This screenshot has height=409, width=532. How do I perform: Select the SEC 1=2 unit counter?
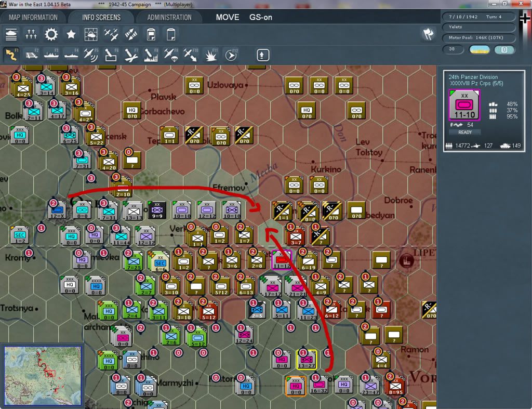tap(20, 235)
